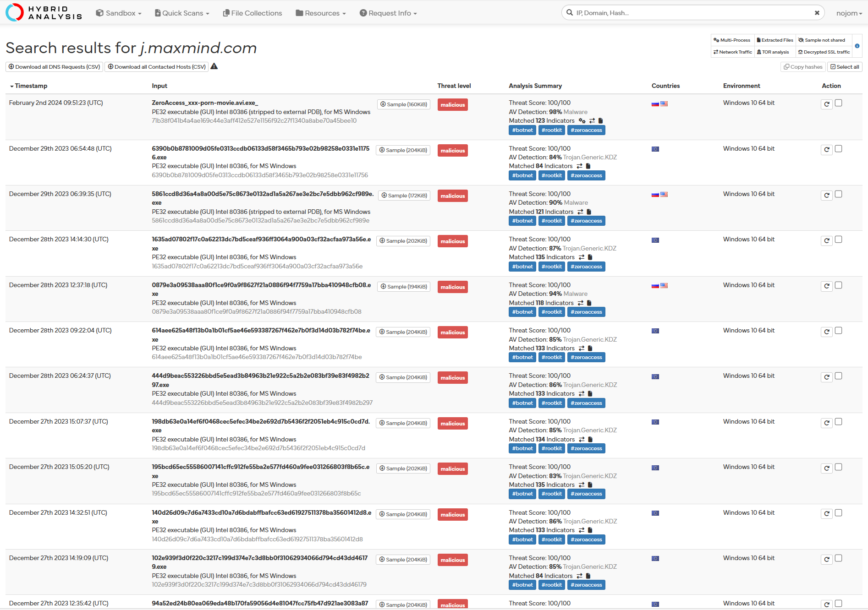Click refresh icon for the 5861ccd8d36a row
868x610 pixels.
[827, 195]
